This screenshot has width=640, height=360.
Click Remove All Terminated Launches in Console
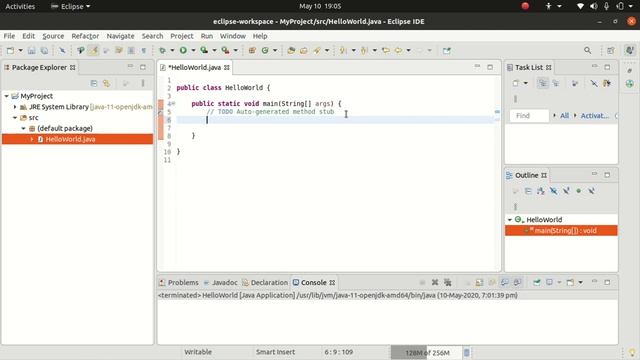click(448, 282)
